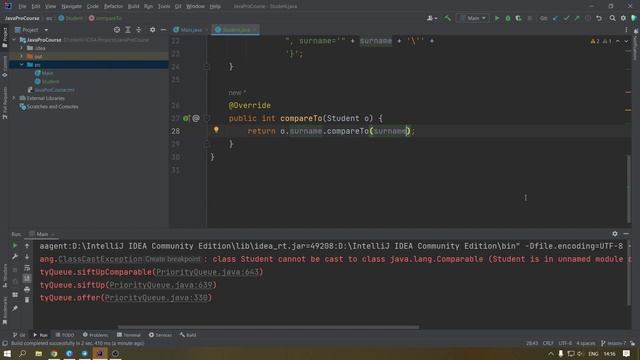
Task: Collapse the JavaProCourse root node
Action: (14, 40)
